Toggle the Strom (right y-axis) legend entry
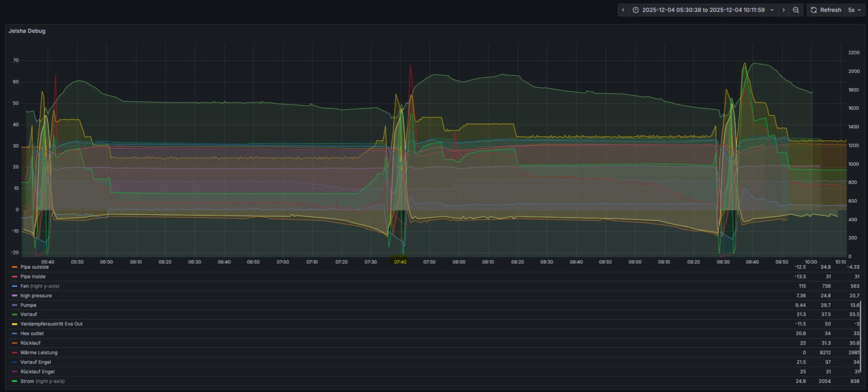The image size is (868, 392). pyautogui.click(x=42, y=381)
